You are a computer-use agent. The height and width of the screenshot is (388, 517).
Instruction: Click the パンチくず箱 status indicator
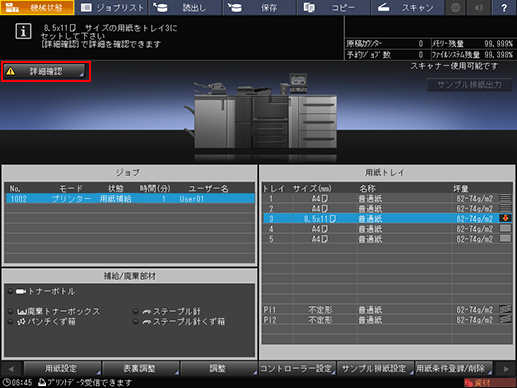[x=10, y=321]
